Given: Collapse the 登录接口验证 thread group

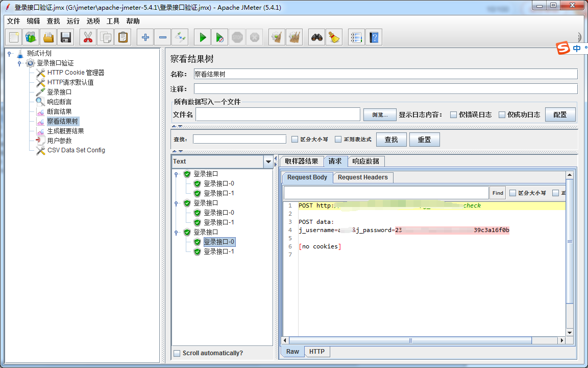Looking at the screenshot, I should [x=19, y=63].
